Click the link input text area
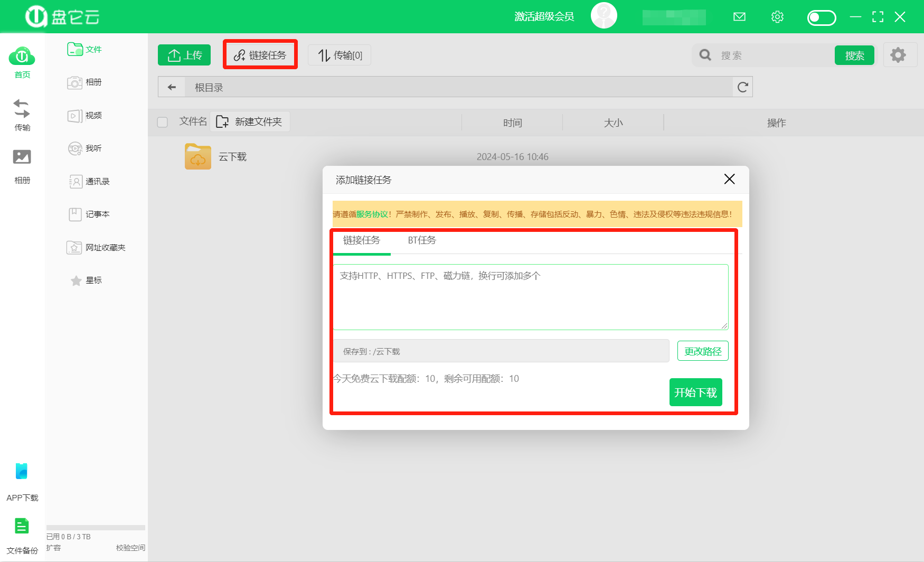The width and height of the screenshot is (924, 562). pyautogui.click(x=531, y=297)
